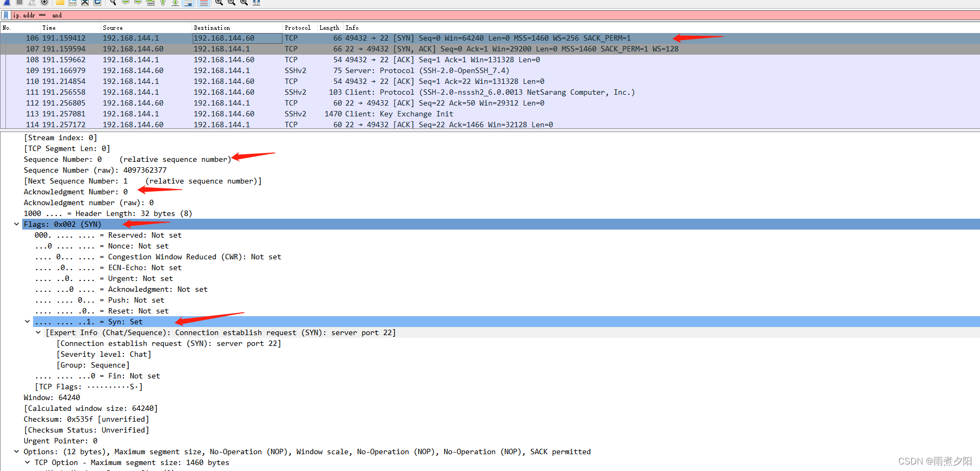Open a capture file folder icon
The width and height of the screenshot is (980, 471).
click(60, 2)
